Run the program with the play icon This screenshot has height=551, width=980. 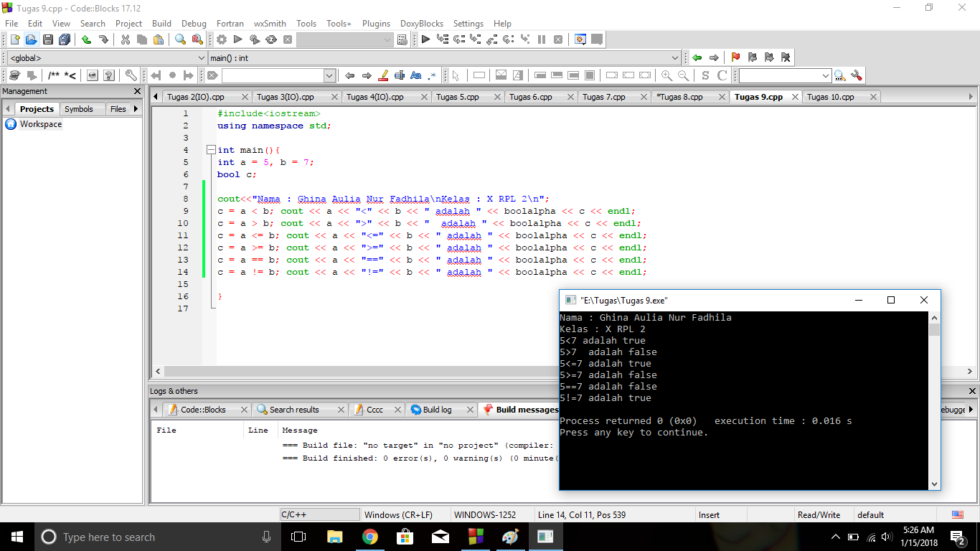tap(238, 40)
